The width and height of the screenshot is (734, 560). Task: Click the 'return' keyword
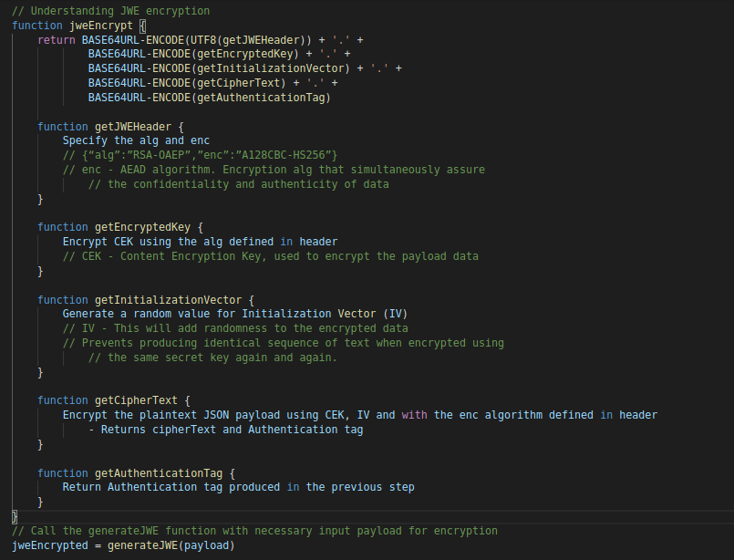coord(57,40)
